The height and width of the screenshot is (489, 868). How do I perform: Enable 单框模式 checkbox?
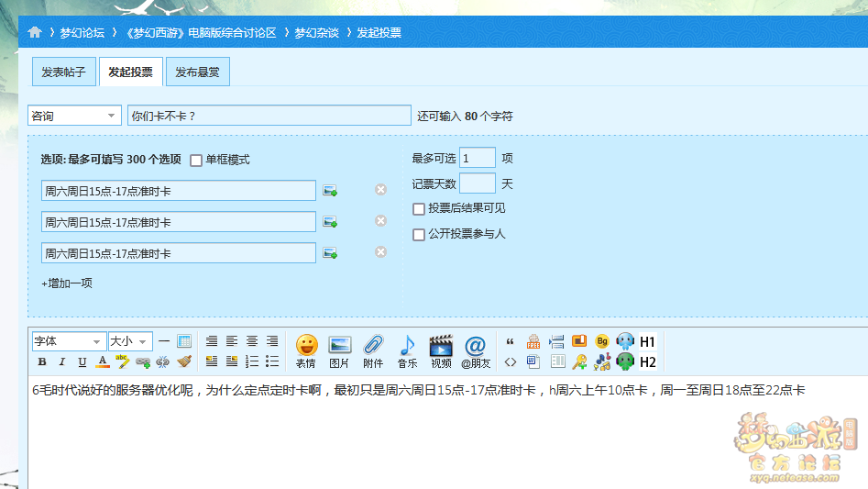[x=196, y=160]
